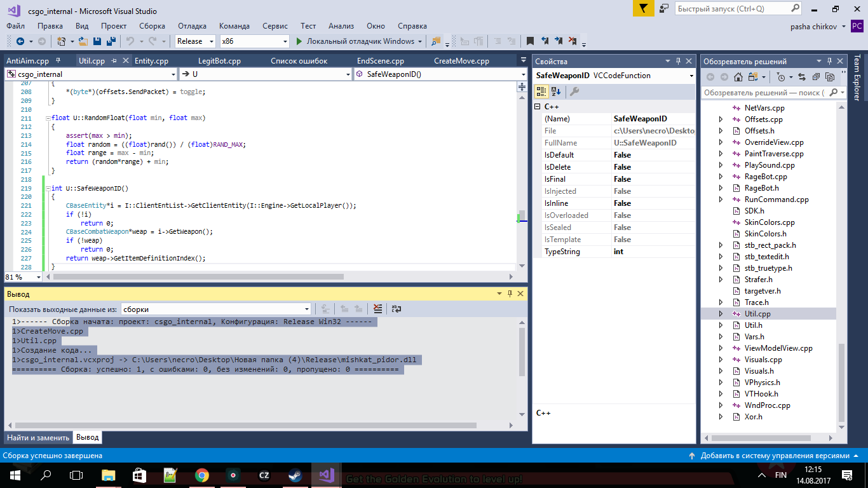This screenshot has height=488, width=868.
Task: Click Добавить в систему управления версиями
Action: point(774,456)
